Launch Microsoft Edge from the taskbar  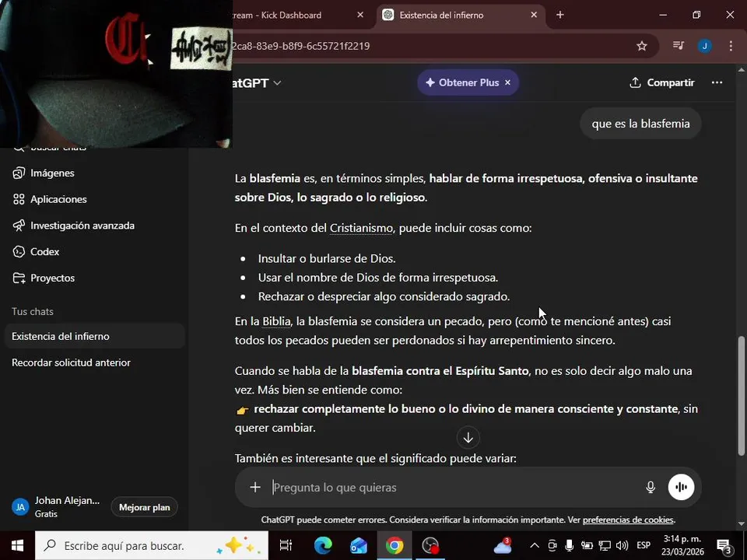[322, 546]
